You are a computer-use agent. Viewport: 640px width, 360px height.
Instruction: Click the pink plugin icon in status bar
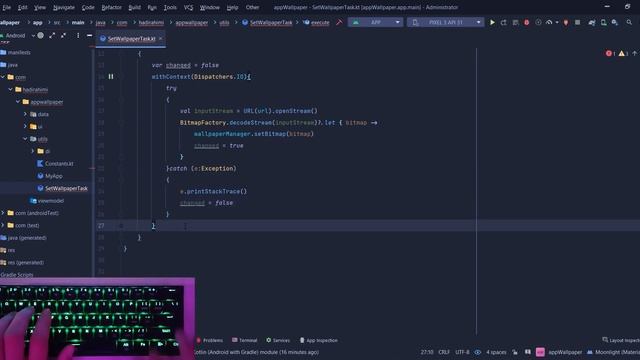(540, 352)
